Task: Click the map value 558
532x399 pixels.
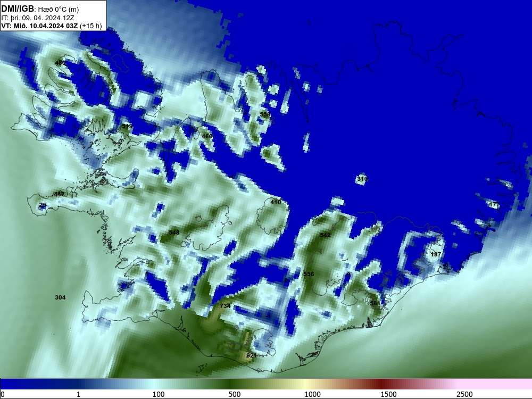Action: tap(265, 115)
